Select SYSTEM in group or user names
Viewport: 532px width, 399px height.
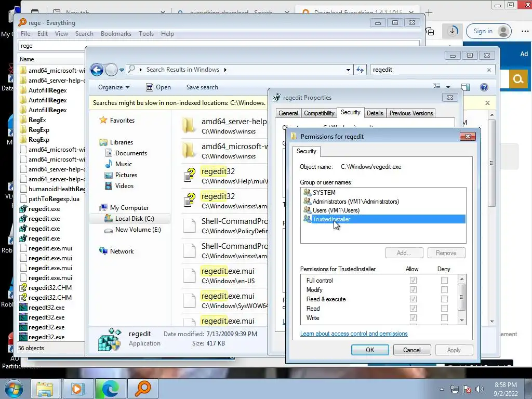tap(324, 192)
